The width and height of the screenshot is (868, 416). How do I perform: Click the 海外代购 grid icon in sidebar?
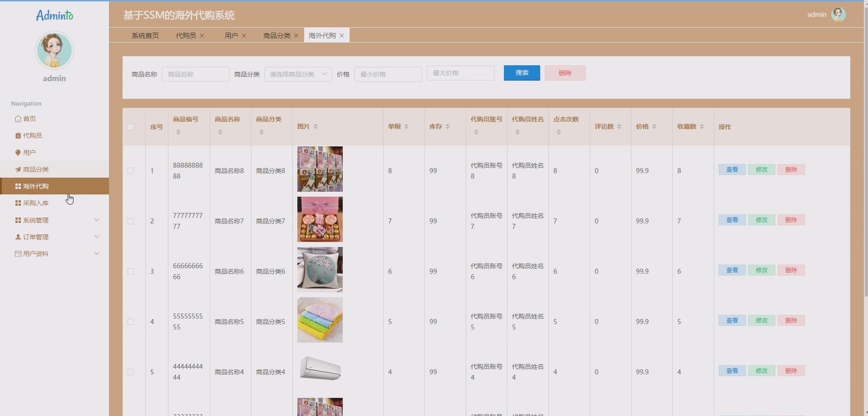tap(18, 186)
